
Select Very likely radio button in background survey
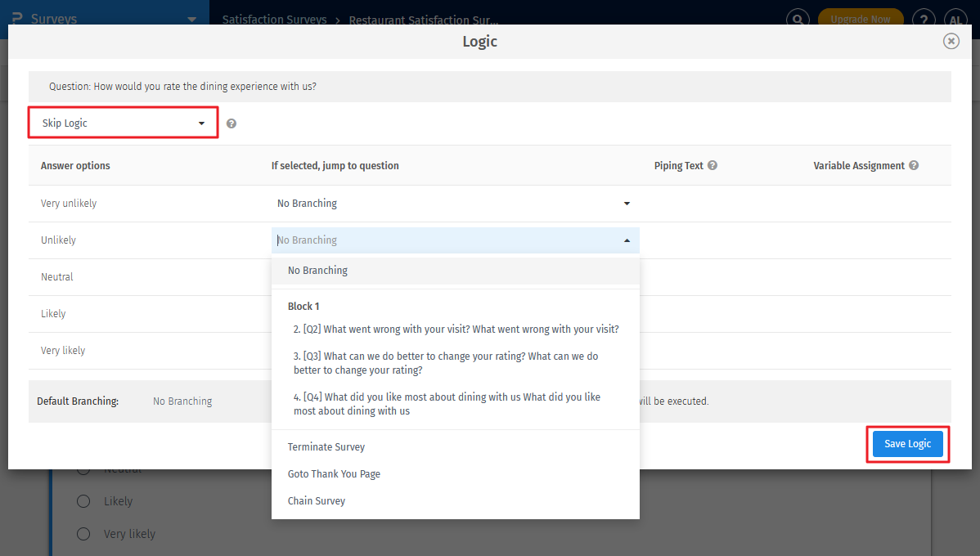pos(83,533)
